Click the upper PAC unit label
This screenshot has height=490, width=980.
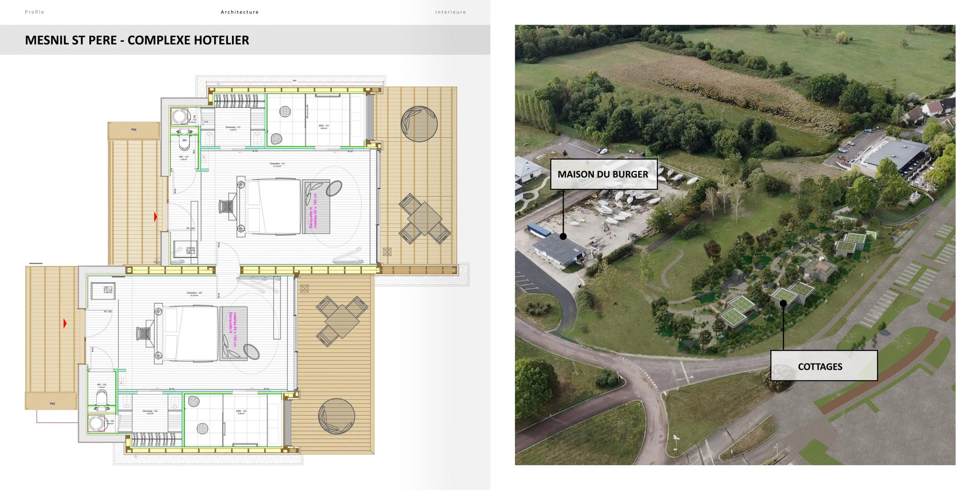[x=134, y=130]
